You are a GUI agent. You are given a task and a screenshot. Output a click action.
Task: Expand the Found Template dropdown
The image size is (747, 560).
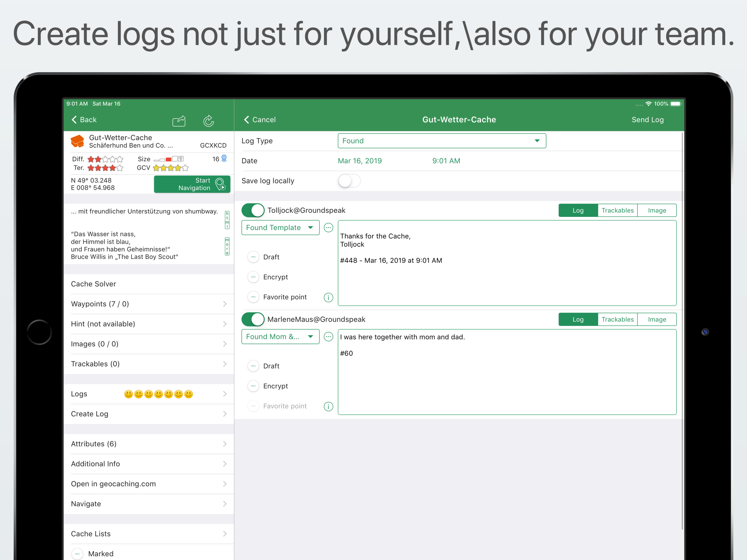click(x=280, y=228)
